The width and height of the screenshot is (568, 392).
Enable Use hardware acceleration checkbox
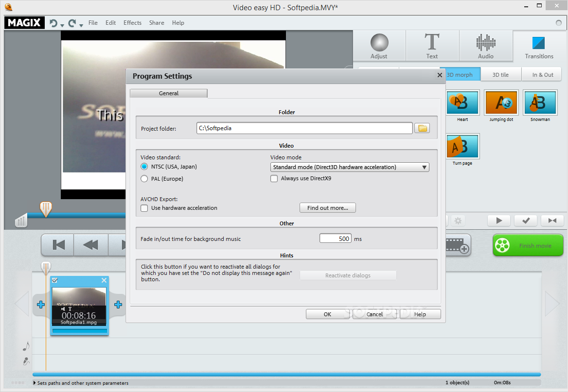(x=144, y=208)
